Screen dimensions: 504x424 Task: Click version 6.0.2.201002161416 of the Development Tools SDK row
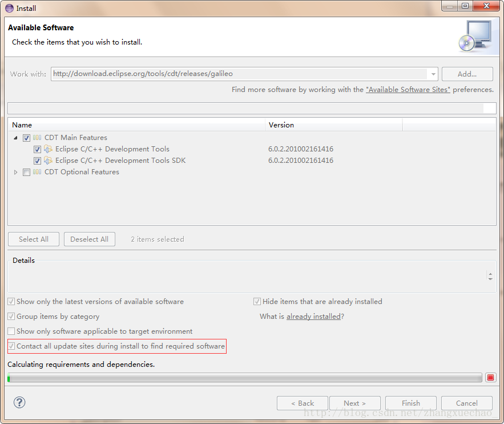[x=301, y=160]
